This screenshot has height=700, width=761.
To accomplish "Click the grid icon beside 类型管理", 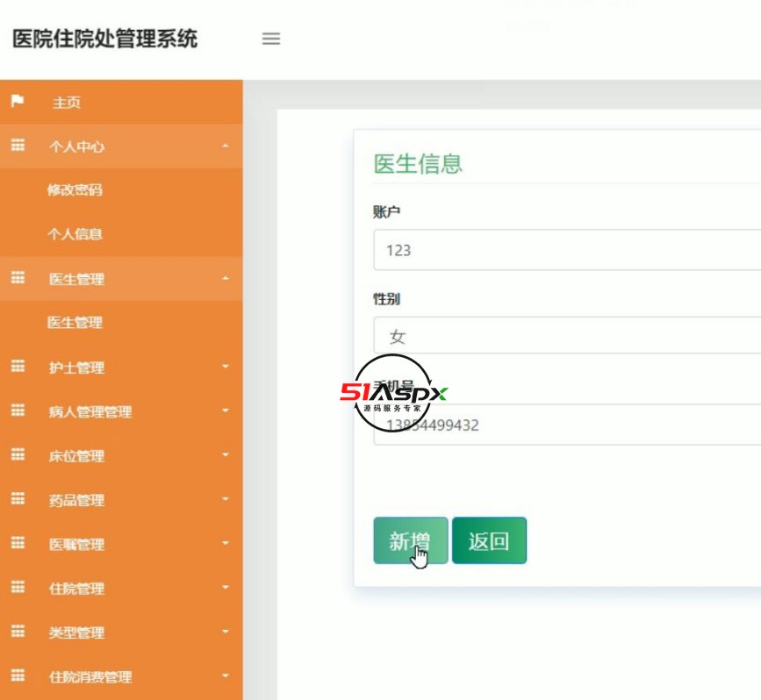I will pyautogui.click(x=18, y=632).
